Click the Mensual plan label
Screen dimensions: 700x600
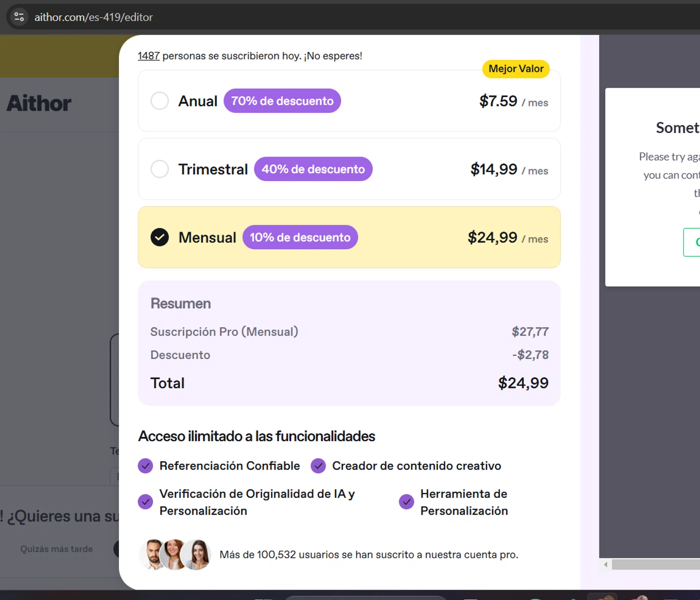207,238
